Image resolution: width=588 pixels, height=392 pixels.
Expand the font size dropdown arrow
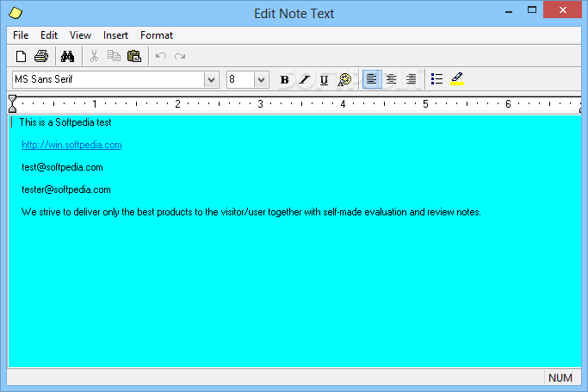coord(262,80)
